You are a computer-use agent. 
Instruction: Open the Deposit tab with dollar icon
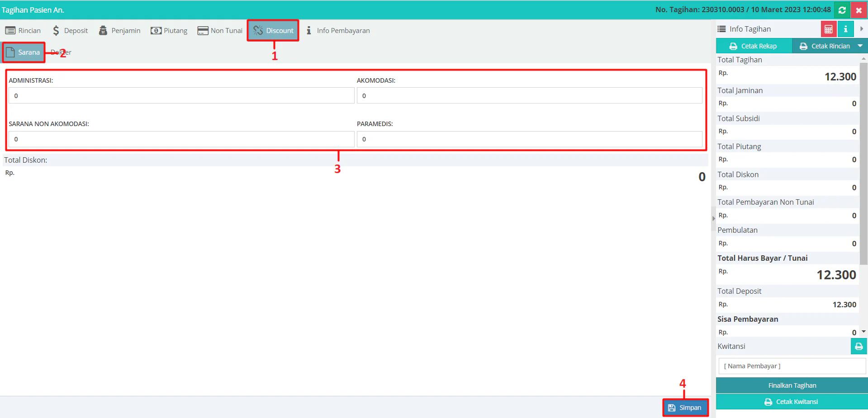pos(70,31)
